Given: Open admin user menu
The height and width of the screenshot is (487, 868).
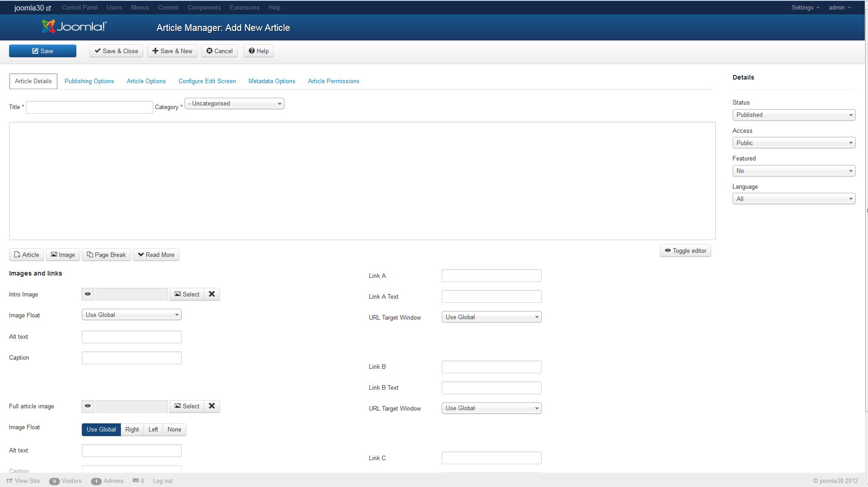Looking at the screenshot, I should pyautogui.click(x=839, y=7).
